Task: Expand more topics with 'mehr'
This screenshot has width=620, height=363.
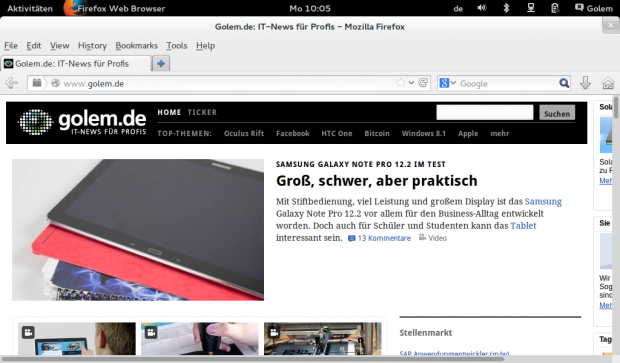Action: (499, 133)
